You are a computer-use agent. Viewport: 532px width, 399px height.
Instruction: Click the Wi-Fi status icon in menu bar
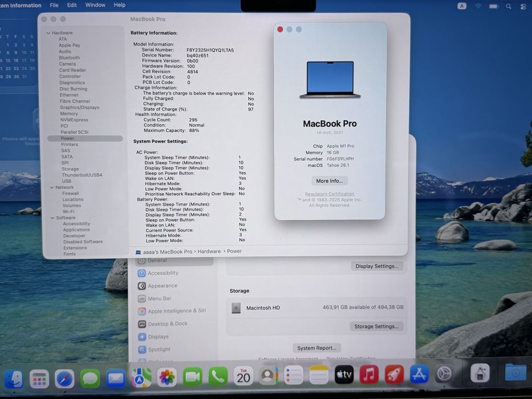tap(478, 6)
